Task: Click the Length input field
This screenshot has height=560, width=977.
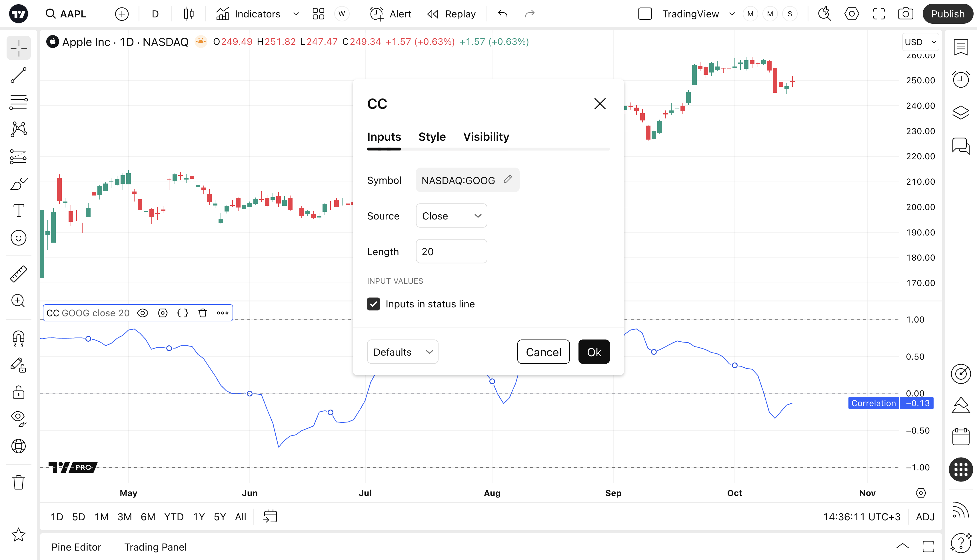Action: pyautogui.click(x=451, y=251)
